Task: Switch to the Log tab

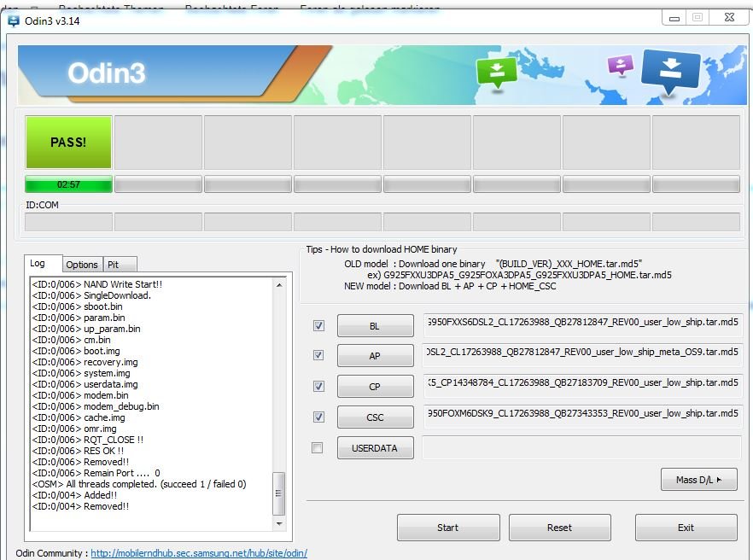Action: tap(43, 264)
